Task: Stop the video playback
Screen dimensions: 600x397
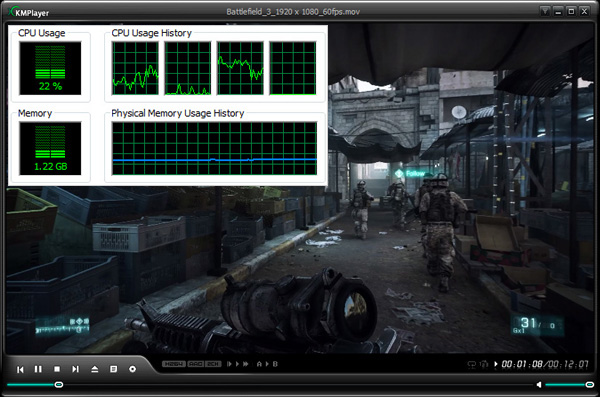Action: (57, 369)
